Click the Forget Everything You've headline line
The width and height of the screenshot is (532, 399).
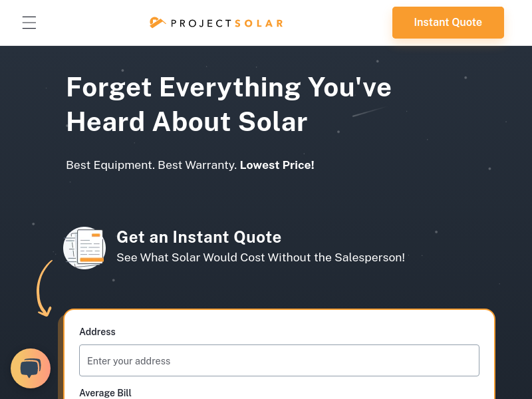[229, 87]
